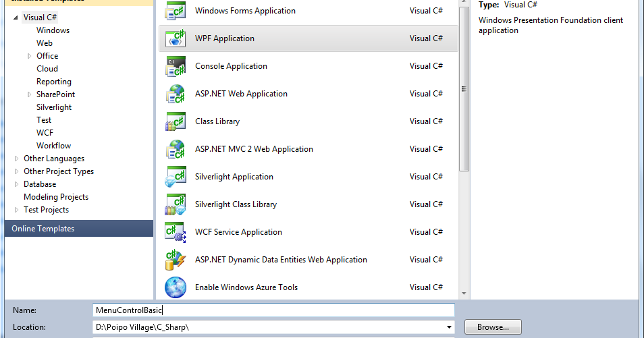Click the template list scrollbar thumb
This screenshot has width=644, height=338.
click(x=464, y=88)
